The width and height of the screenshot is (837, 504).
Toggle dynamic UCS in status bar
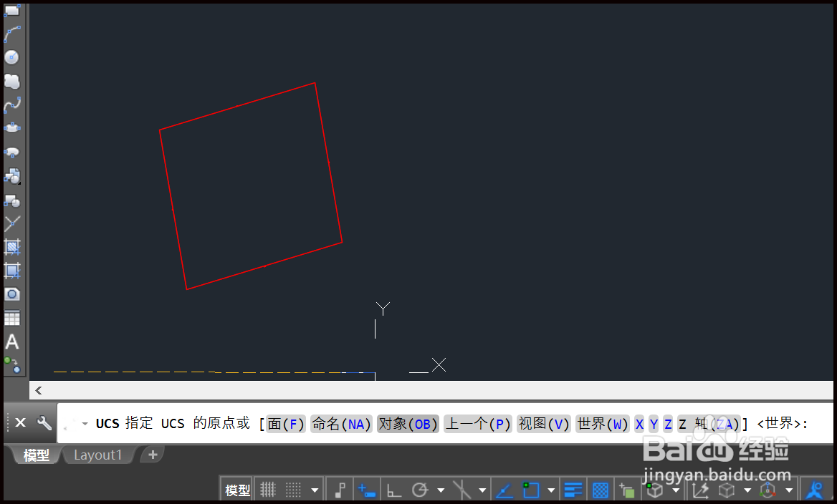(700, 490)
